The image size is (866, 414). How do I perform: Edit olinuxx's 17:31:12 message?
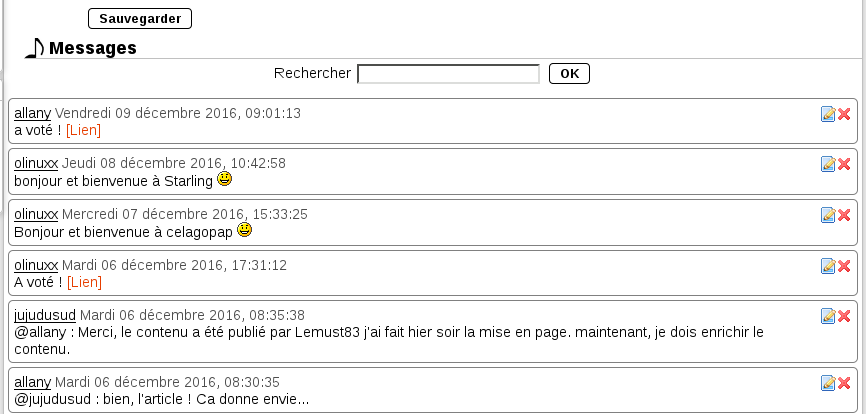[x=828, y=265]
